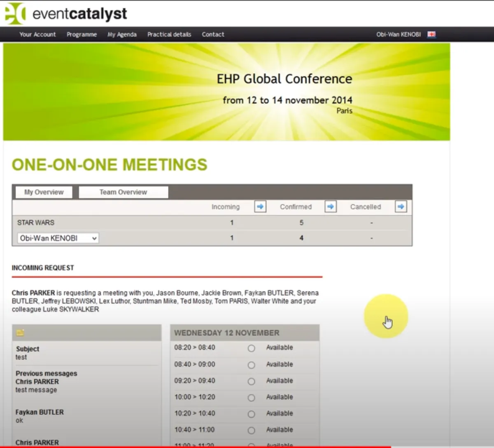
Task: Click the Cancelled column header
Action: click(366, 207)
